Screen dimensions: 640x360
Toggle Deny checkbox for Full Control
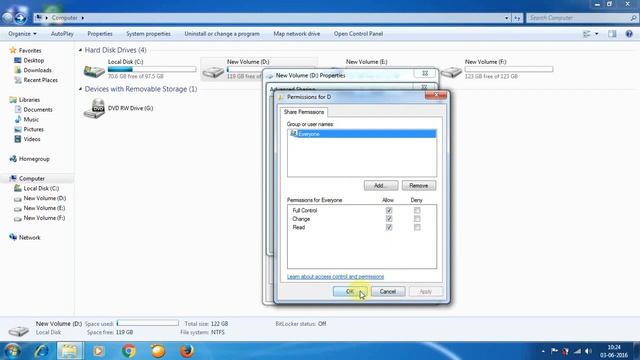pos(417,211)
